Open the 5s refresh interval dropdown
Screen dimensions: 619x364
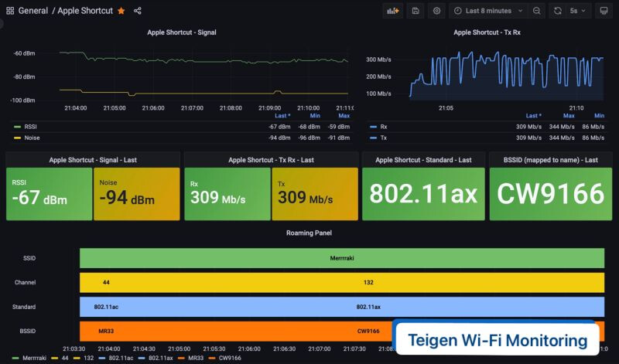click(578, 11)
